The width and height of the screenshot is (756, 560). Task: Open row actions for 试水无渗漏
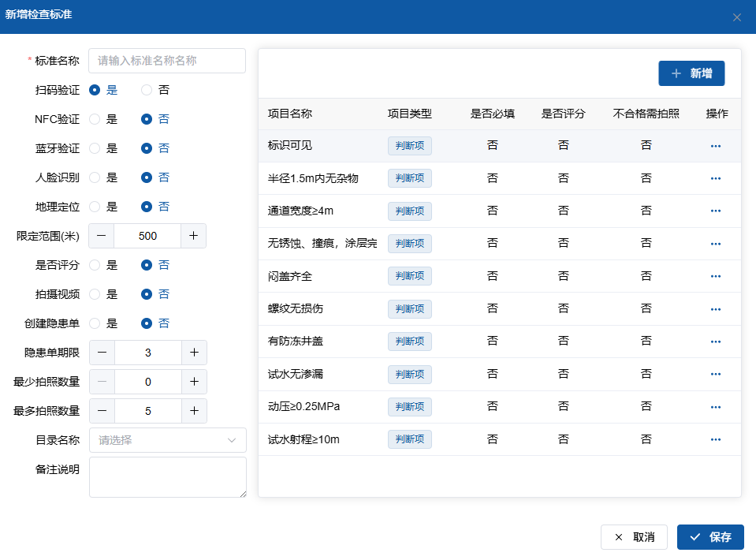(x=715, y=375)
